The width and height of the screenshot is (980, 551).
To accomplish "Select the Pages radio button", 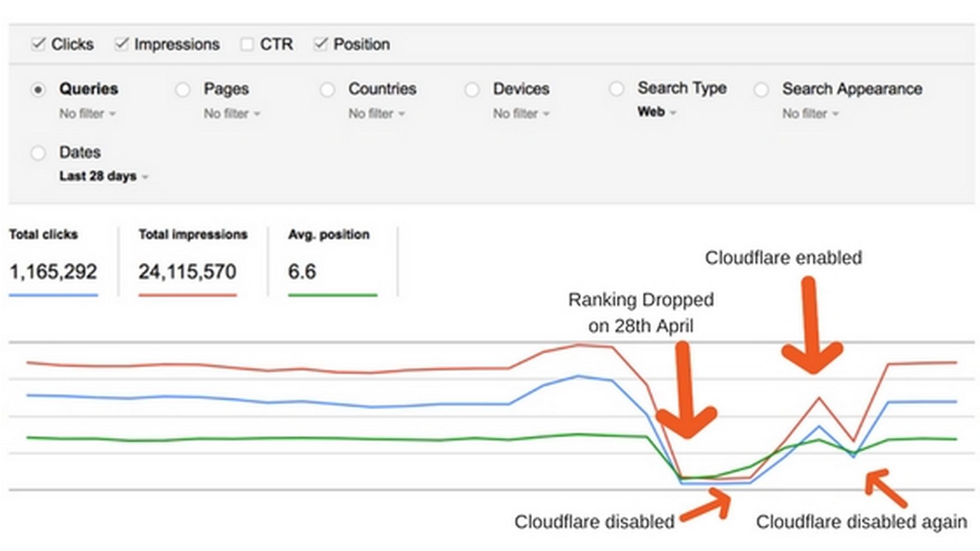I will pos(183,90).
